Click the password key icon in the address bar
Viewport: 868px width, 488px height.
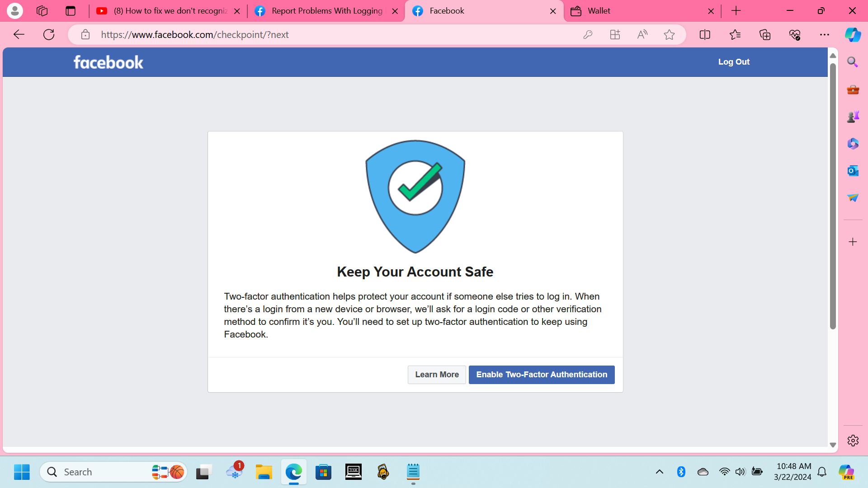pyautogui.click(x=588, y=35)
